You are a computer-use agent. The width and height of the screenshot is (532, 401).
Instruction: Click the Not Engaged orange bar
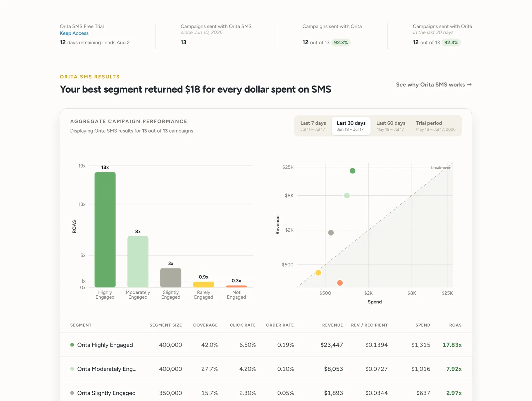point(236,286)
